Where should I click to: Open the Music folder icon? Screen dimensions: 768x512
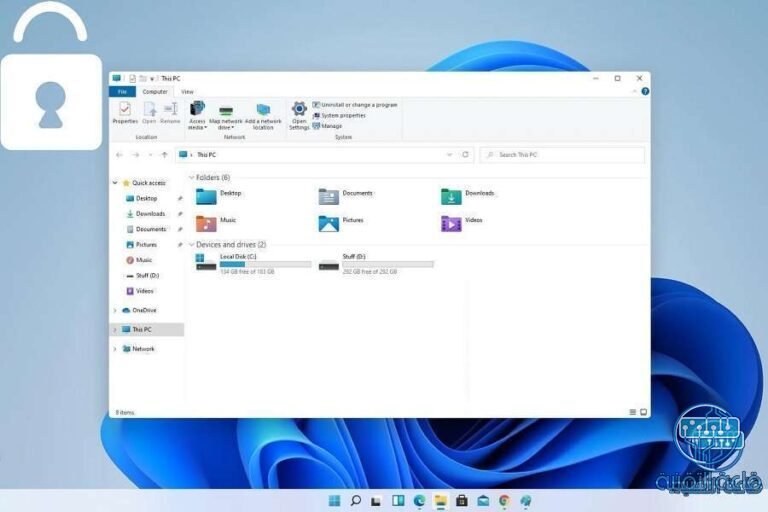(206, 223)
